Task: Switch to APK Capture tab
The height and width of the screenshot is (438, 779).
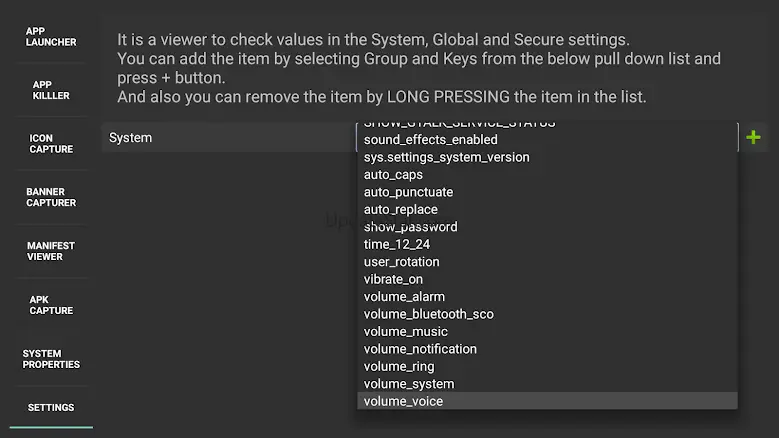Action: (x=51, y=305)
